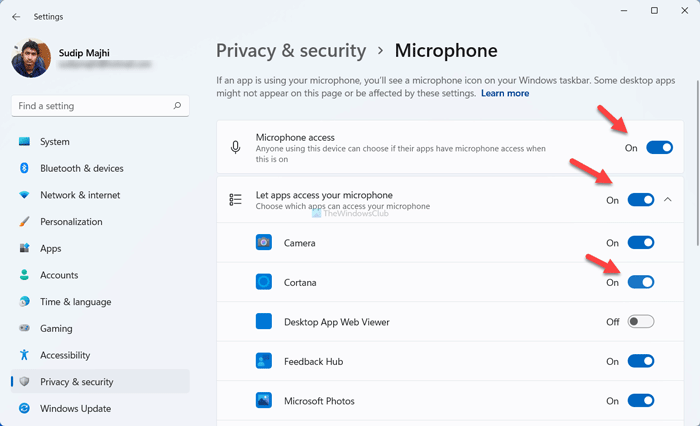Open the Learn more link

click(505, 93)
